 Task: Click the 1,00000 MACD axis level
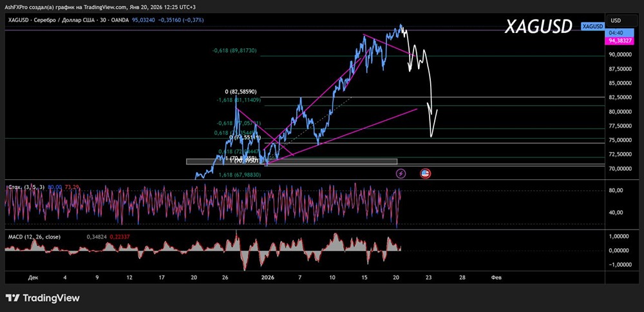[x=620, y=237]
